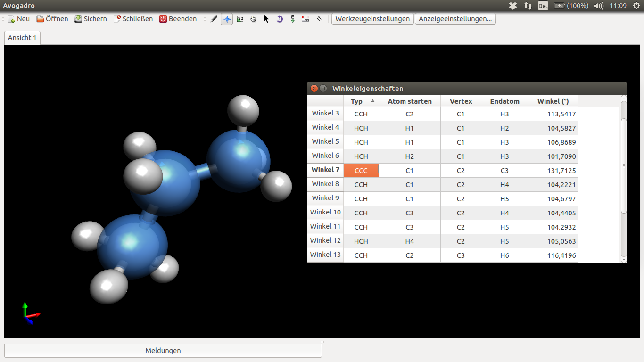Click the angle value 101,7090
644x362 pixels.
[553, 156]
